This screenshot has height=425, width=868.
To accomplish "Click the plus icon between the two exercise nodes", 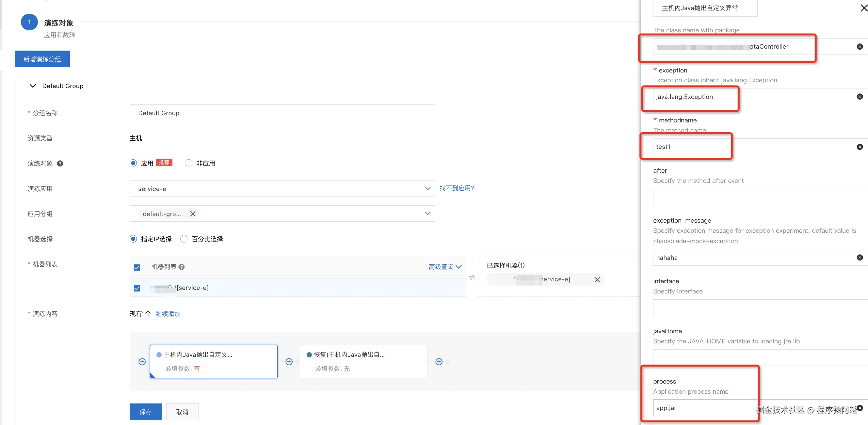I will [x=289, y=361].
